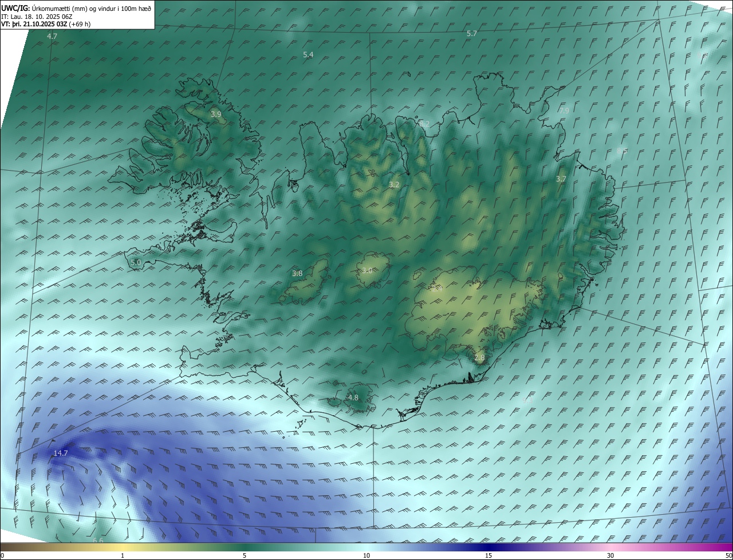Click the "UWC/IG:" label in the header box
This screenshot has width=733, height=560.
(15, 9)
